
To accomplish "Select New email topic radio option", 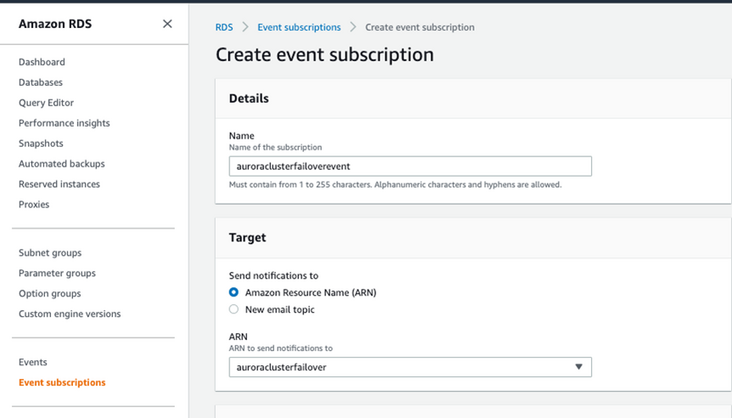I will click(234, 310).
